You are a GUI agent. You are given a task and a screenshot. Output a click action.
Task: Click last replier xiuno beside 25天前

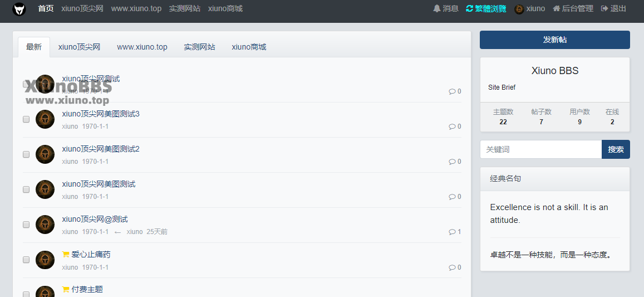coord(135,232)
